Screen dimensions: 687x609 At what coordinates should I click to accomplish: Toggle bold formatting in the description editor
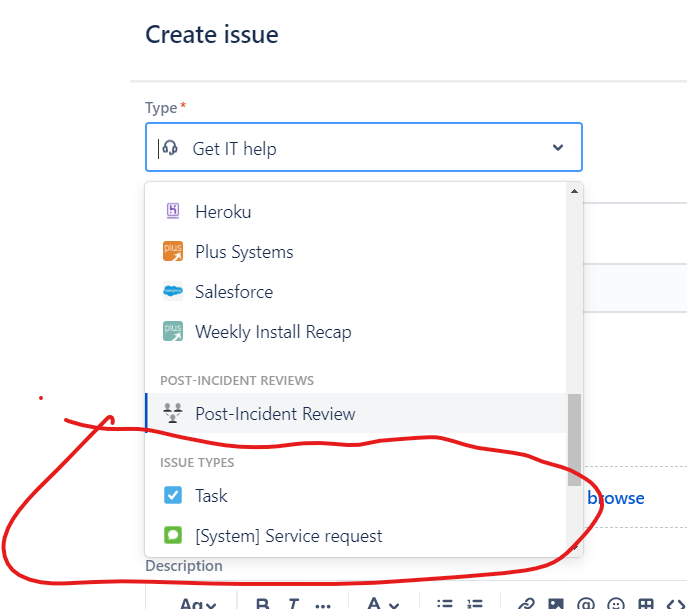pyautogui.click(x=262, y=604)
